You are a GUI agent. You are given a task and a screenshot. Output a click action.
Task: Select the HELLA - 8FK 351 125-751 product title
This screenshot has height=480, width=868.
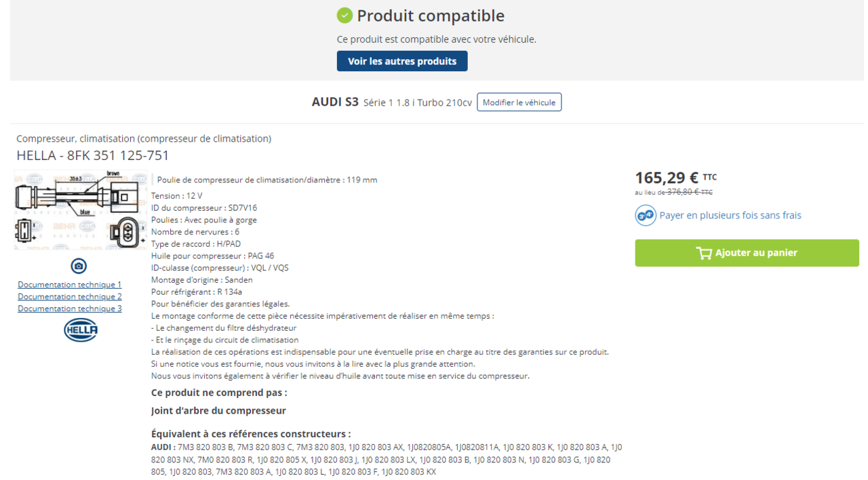(x=93, y=155)
